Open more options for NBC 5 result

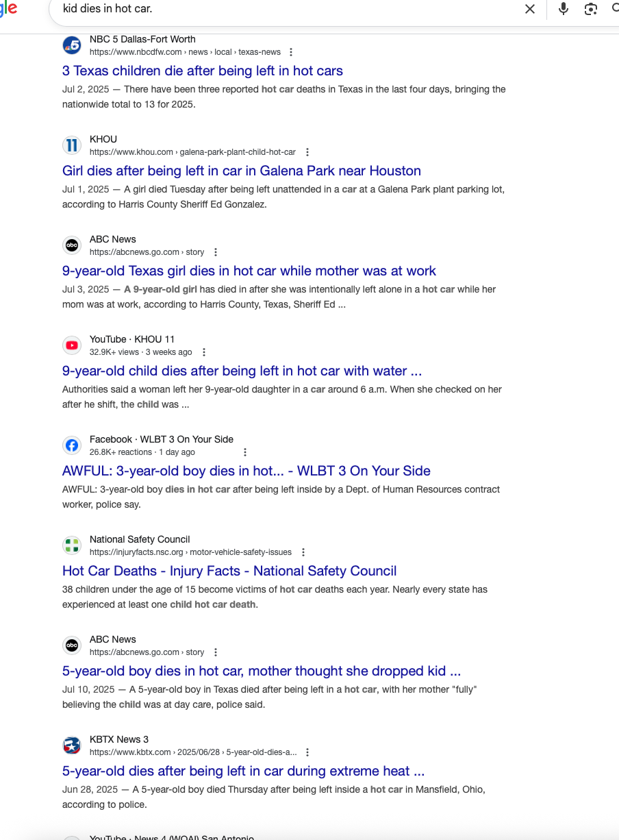tap(291, 52)
